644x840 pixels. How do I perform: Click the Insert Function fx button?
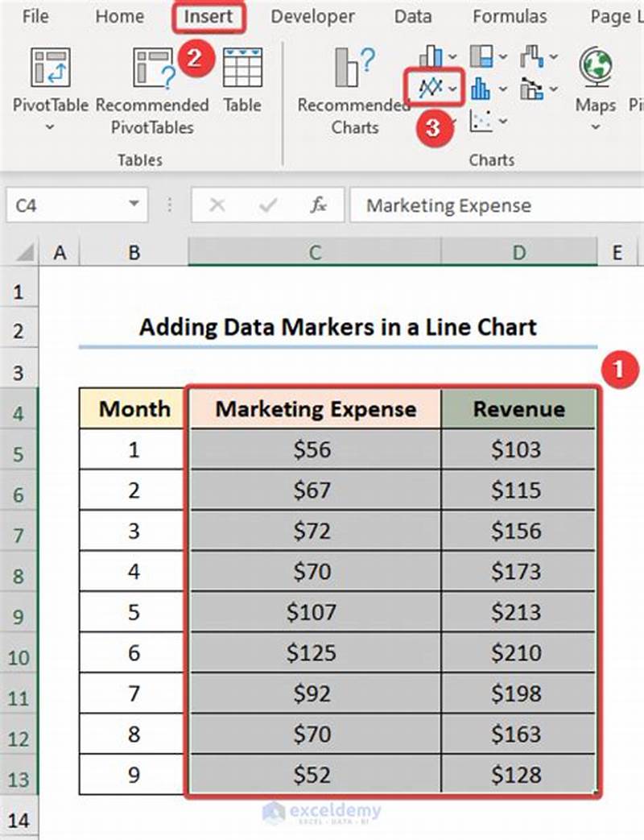[316, 205]
